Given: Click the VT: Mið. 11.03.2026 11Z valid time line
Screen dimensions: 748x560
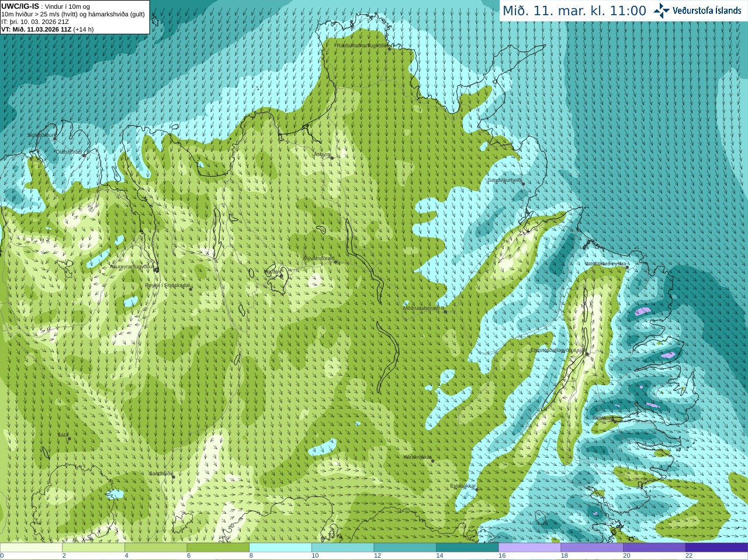Looking at the screenshot, I should (x=47, y=29).
